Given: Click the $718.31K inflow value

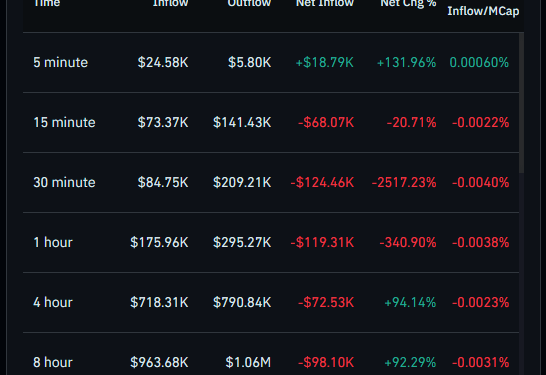Looking at the screenshot, I should click(159, 302).
